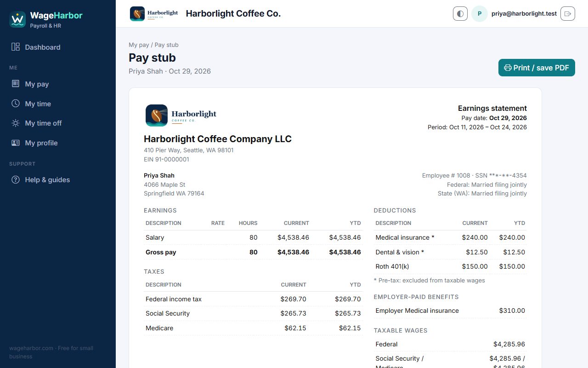Click the Harborlight logo in top header
The width and height of the screenshot is (588, 368).
pos(154,14)
